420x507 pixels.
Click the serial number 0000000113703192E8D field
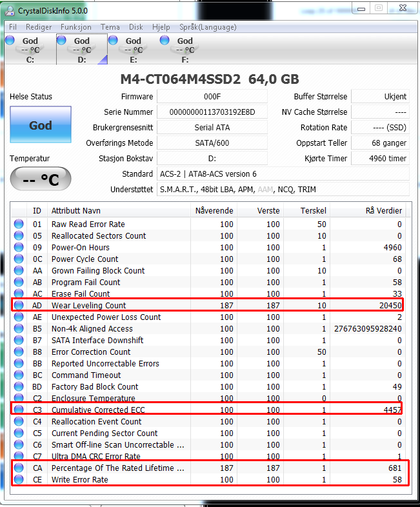pyautogui.click(x=212, y=112)
